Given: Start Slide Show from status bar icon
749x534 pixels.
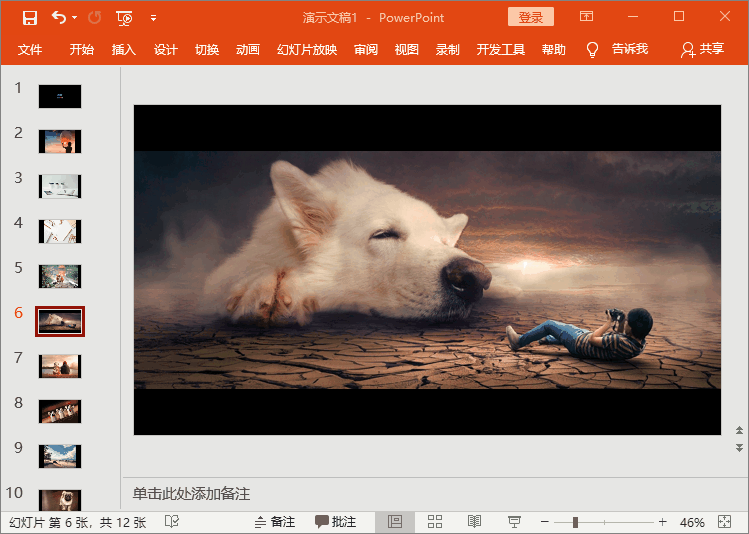Looking at the screenshot, I should [x=514, y=522].
